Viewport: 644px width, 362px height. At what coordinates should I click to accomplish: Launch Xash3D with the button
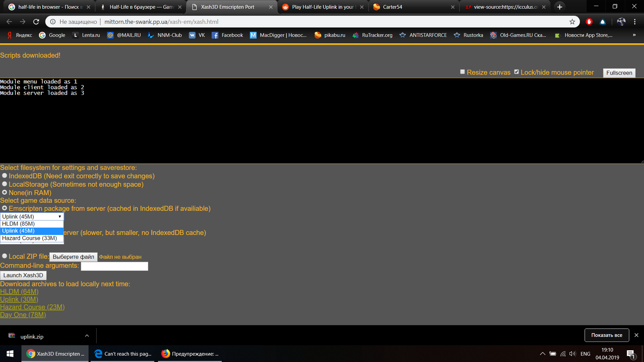pos(23,275)
